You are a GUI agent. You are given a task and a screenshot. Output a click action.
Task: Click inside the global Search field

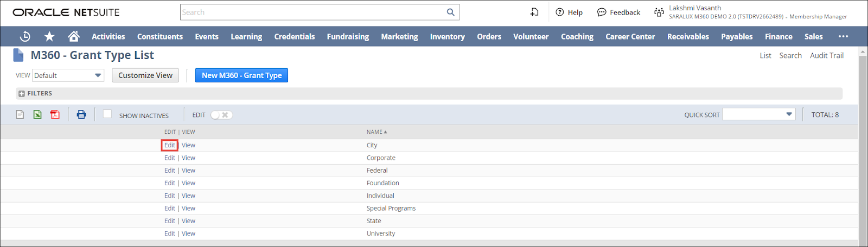tap(312, 12)
